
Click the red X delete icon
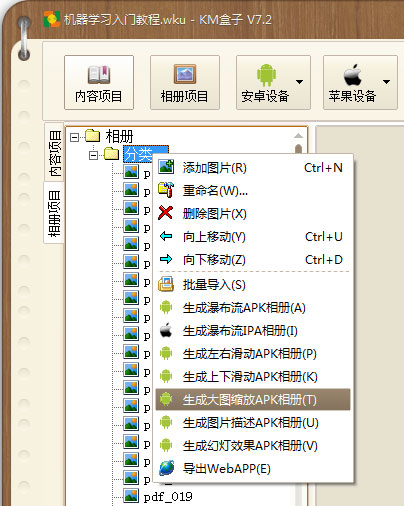(166, 213)
